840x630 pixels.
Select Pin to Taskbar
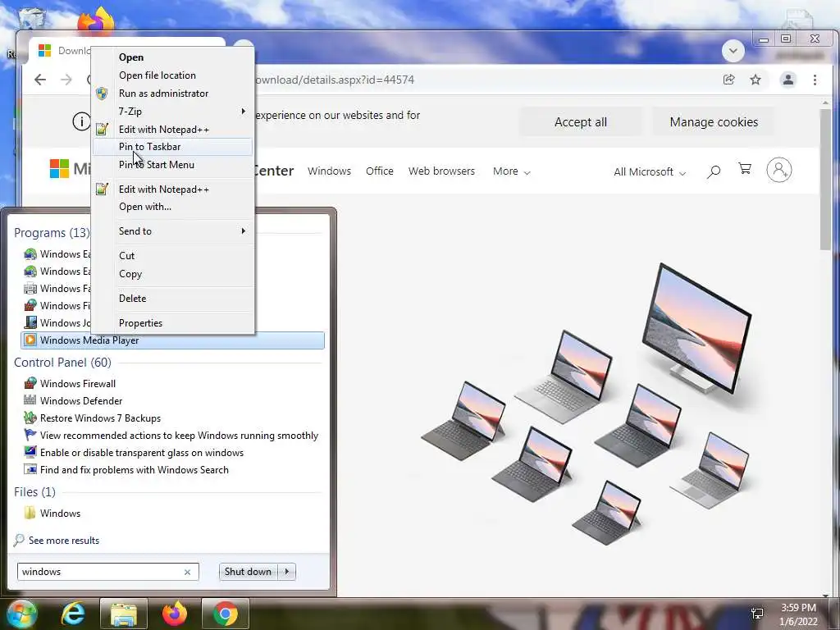pos(172,147)
